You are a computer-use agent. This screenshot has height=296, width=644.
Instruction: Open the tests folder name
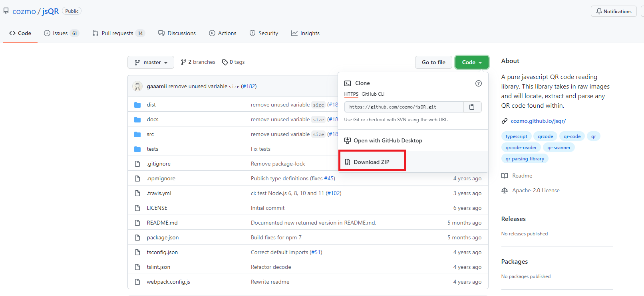(x=153, y=149)
